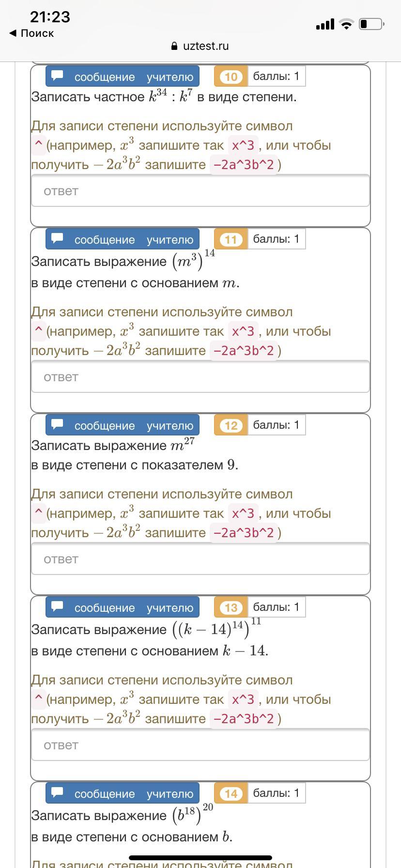
Task: Tap the 'Поиск' back link
Action: [37, 33]
